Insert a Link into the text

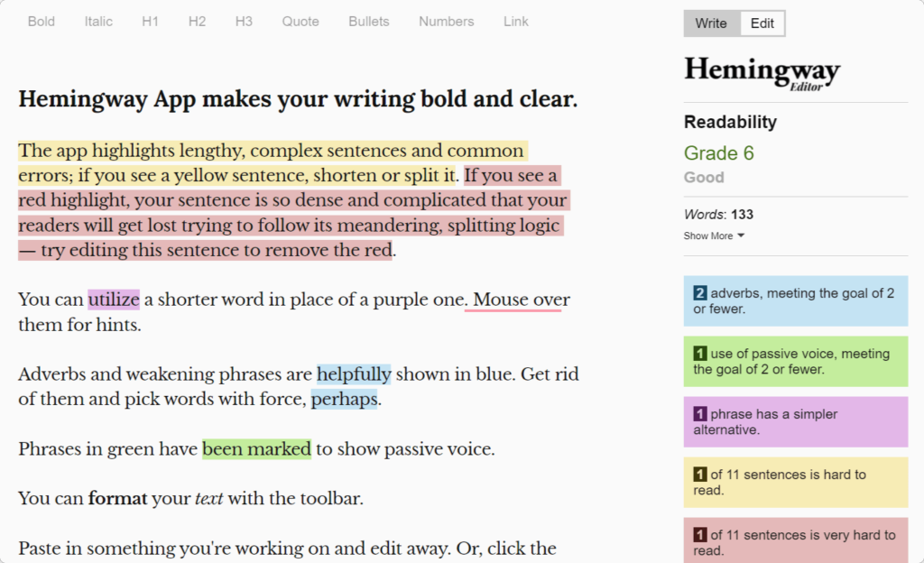pos(515,22)
